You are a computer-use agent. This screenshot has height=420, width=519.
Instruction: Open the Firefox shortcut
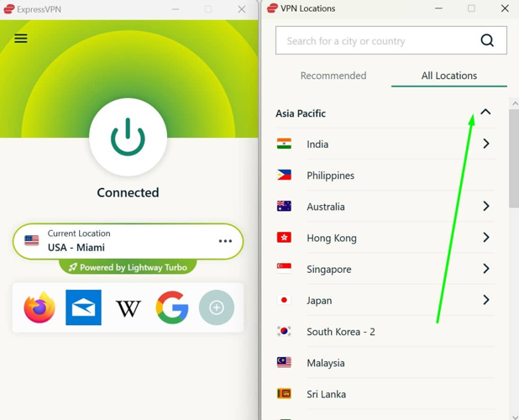tap(39, 307)
